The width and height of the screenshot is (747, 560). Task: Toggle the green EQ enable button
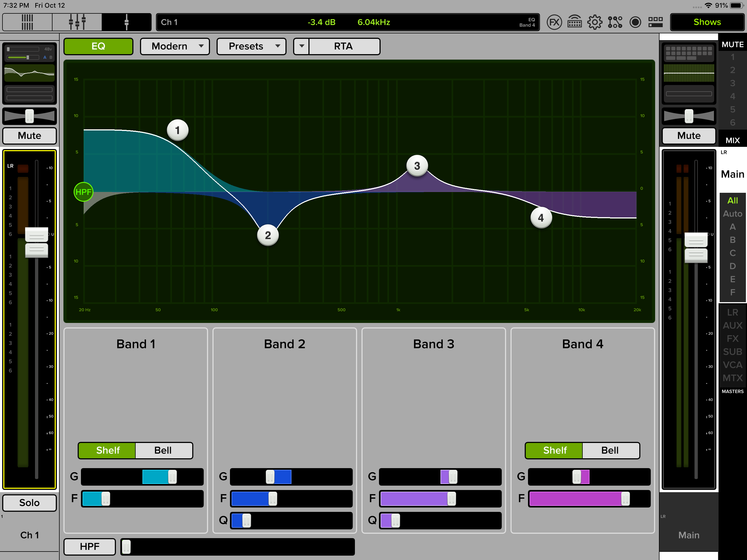(x=98, y=46)
